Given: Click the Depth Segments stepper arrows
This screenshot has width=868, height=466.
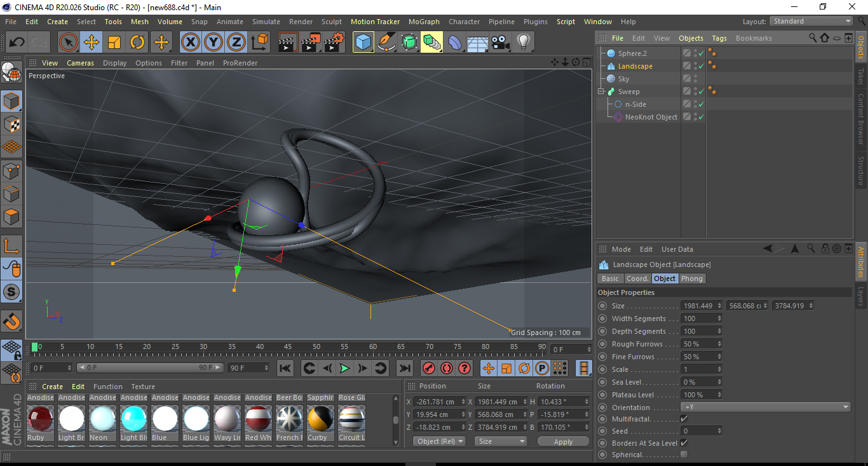Looking at the screenshot, I should [719, 331].
